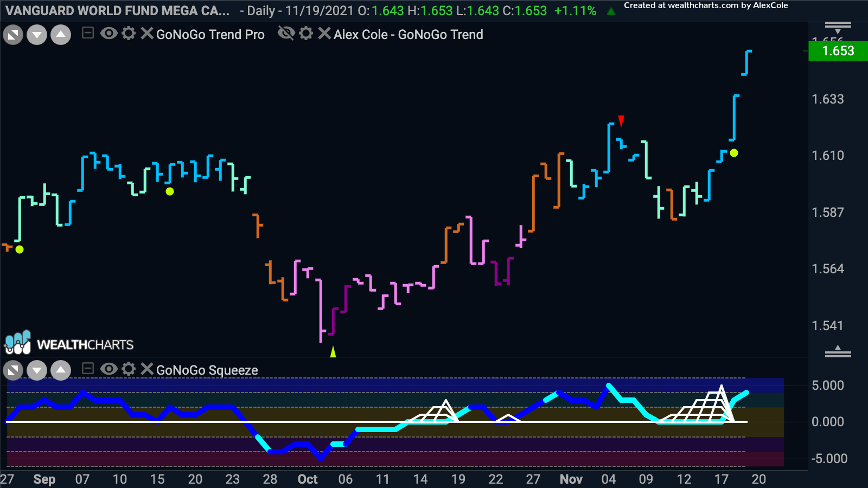The image size is (868, 488).
Task: Click the 1.633 price axis label
Action: 828,99
